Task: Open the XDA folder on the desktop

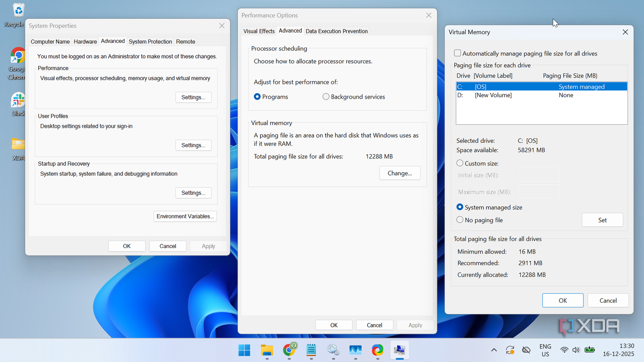Action: click(18, 146)
